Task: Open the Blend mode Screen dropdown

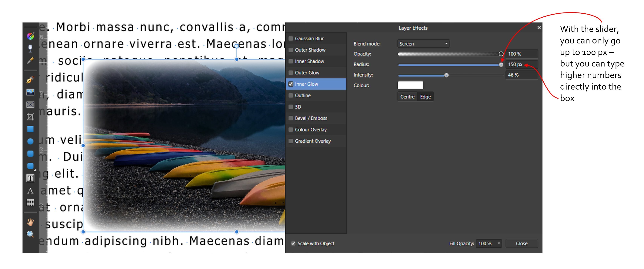Action: point(423,44)
